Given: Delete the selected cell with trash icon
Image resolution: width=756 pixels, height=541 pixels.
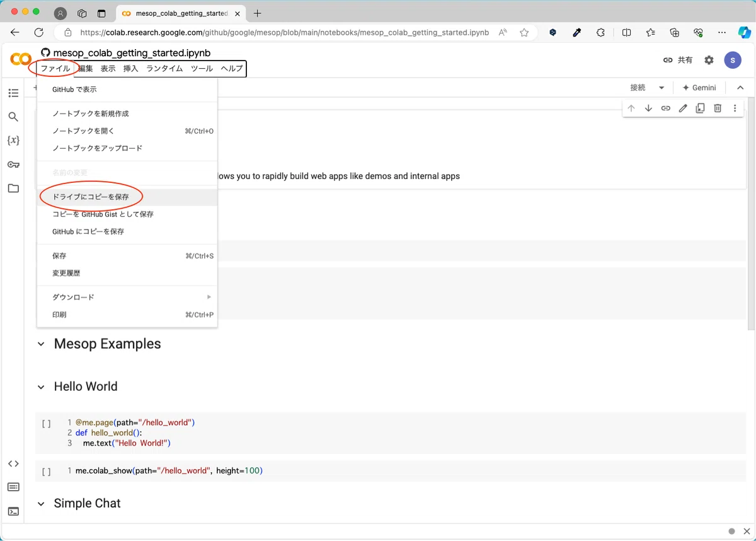Looking at the screenshot, I should (x=718, y=108).
